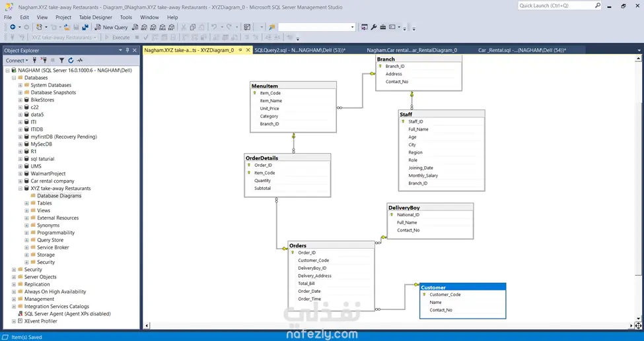This screenshot has width=644, height=341.
Task: Click the pan navigation icon at the diagram corner
Action: point(639,326)
